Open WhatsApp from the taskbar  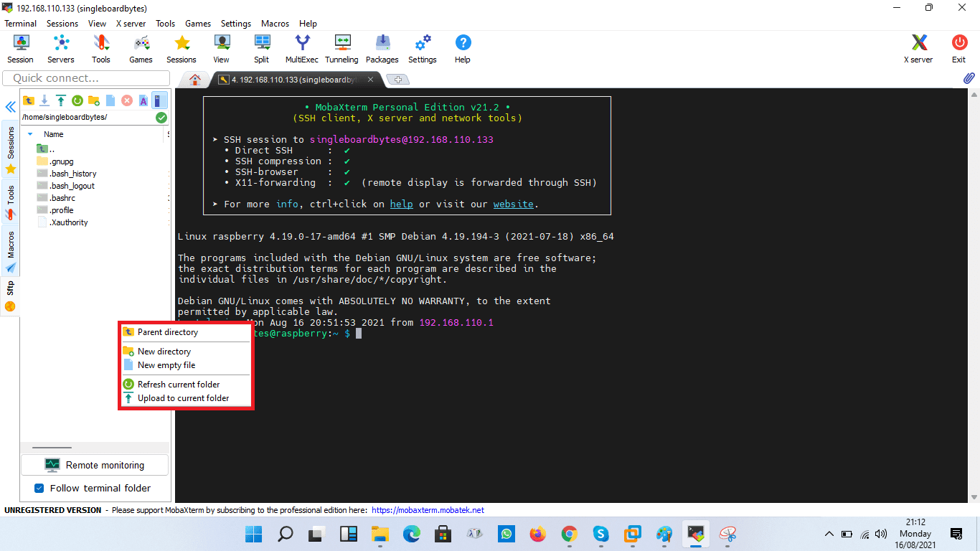(507, 534)
